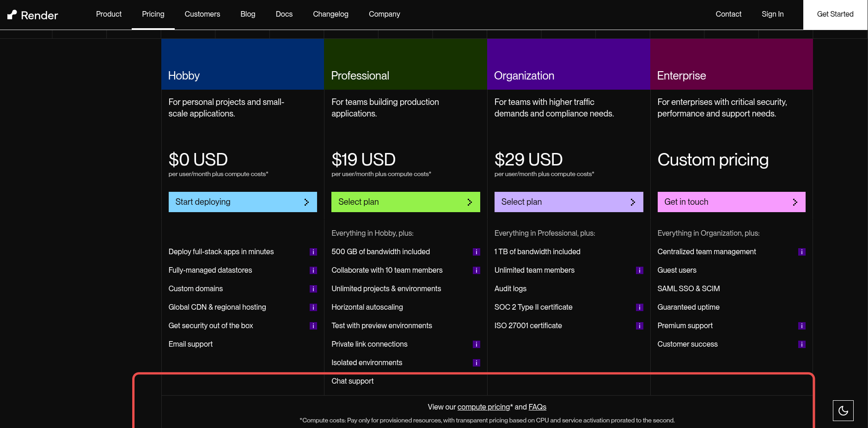Select plan for Organization tier
This screenshot has width=868, height=428.
(568, 202)
